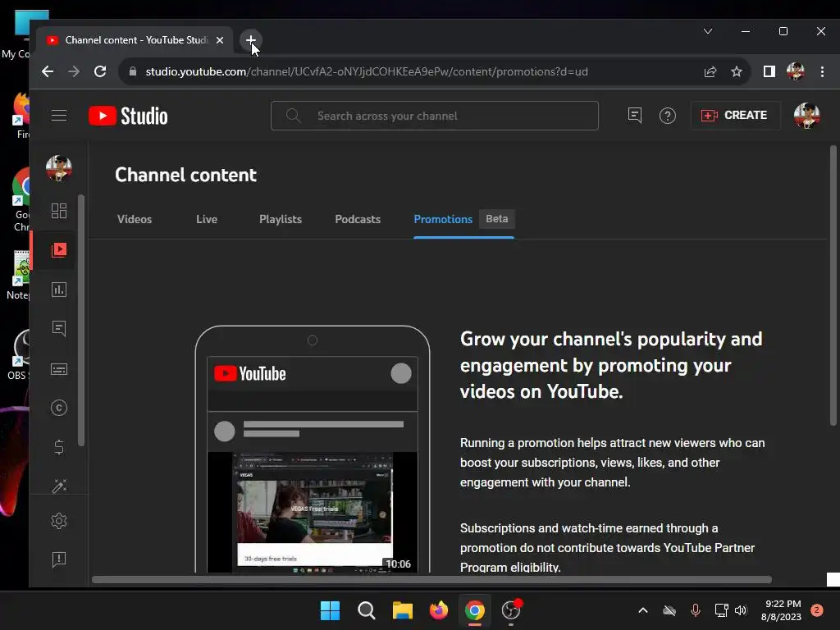Select the Channel content browser tab
The width and height of the screenshot is (840, 630).
(x=135, y=40)
